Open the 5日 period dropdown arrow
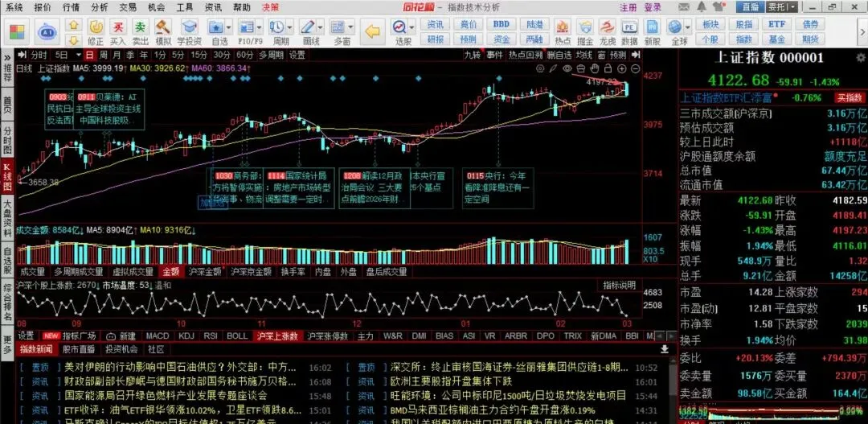Screen dimensions: 868x424 78,55
